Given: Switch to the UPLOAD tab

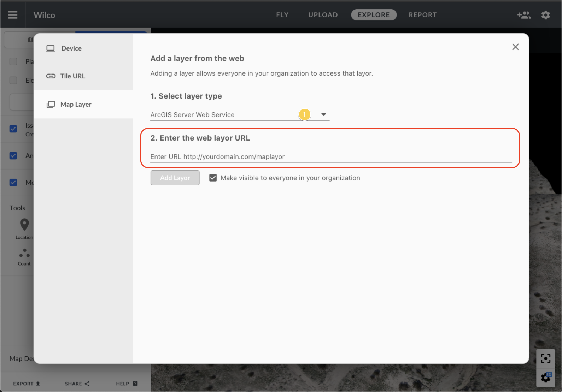Looking at the screenshot, I should 323,15.
